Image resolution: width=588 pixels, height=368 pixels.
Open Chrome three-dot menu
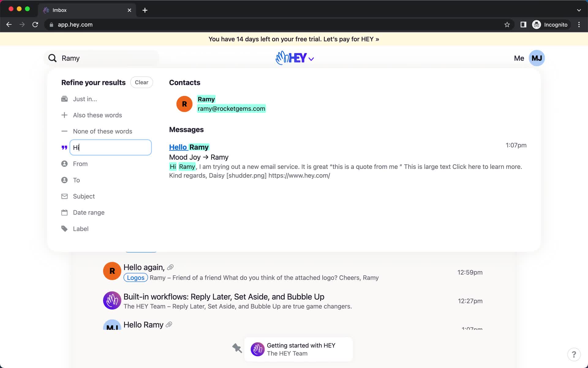(579, 25)
